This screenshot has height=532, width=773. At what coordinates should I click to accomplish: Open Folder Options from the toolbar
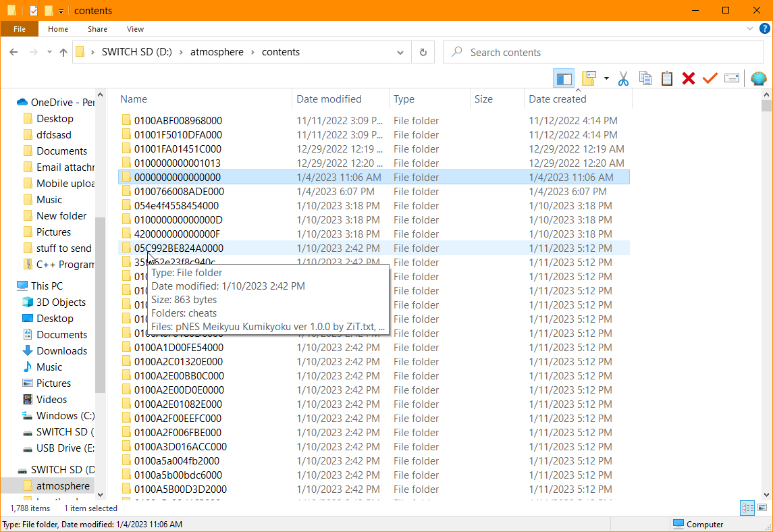[589, 78]
